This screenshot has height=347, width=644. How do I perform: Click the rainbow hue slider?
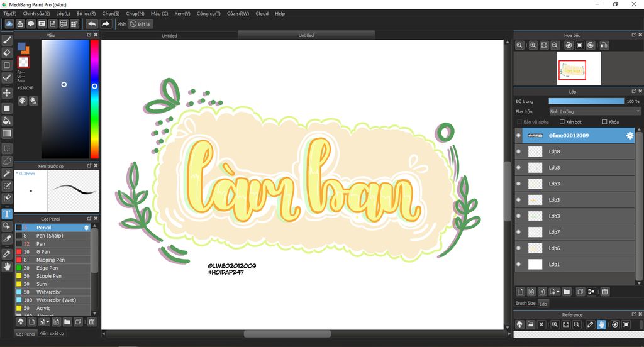click(94, 99)
